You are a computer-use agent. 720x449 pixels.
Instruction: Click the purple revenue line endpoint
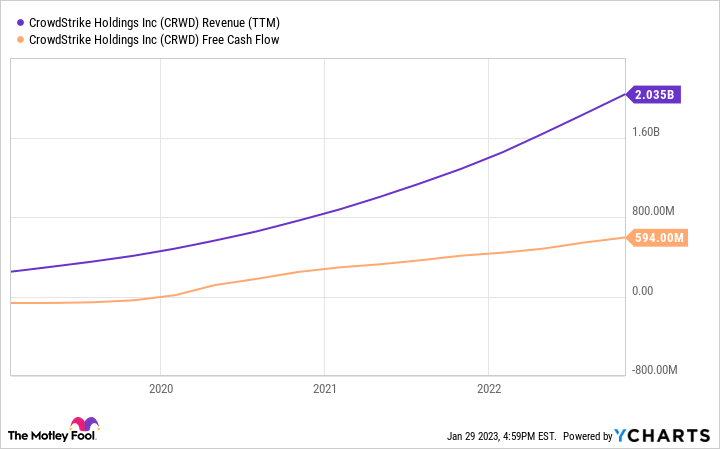coord(624,95)
